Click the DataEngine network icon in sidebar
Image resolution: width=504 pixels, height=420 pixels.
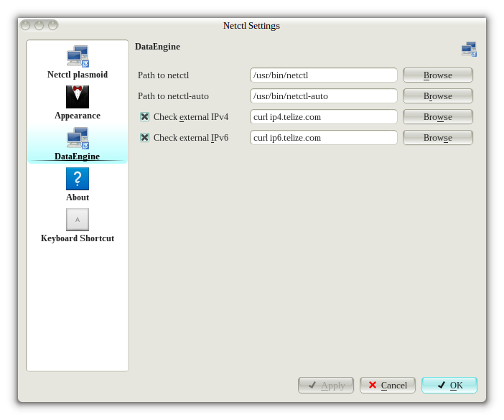coord(78,138)
